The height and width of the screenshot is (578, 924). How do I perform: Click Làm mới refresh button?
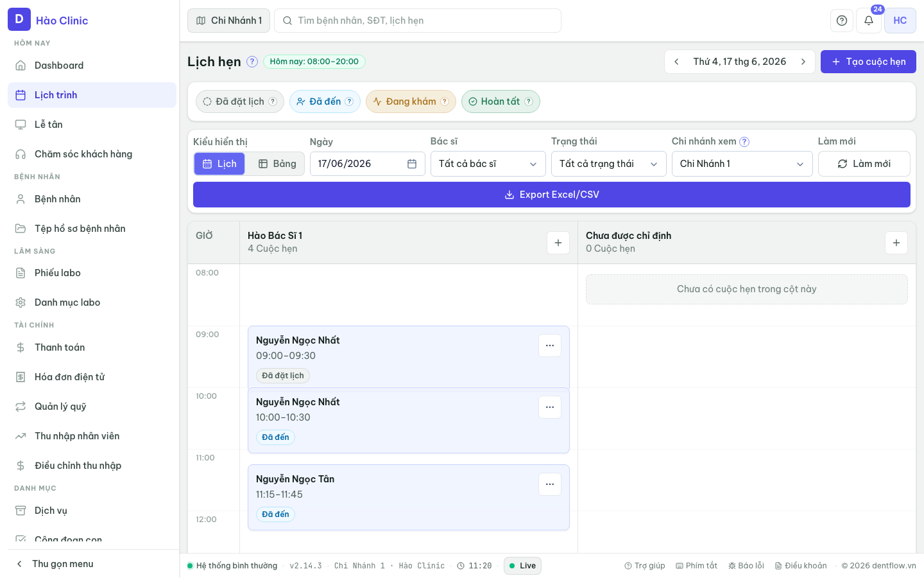click(x=864, y=164)
